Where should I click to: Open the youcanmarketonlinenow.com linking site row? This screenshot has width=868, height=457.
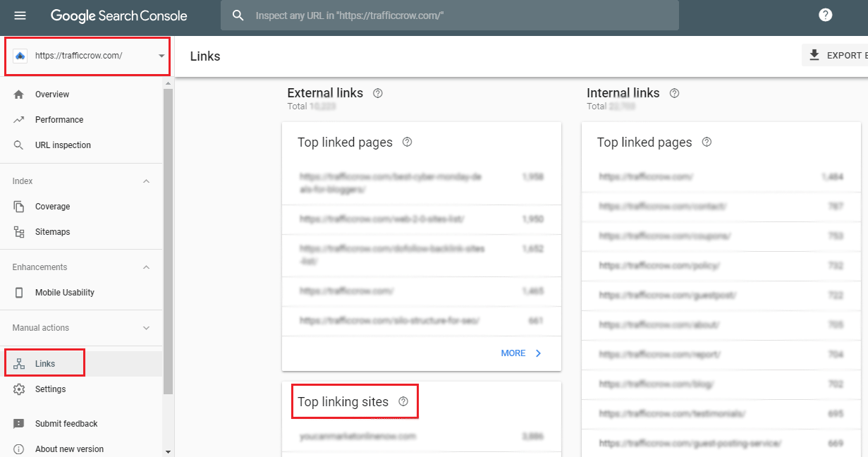point(422,437)
